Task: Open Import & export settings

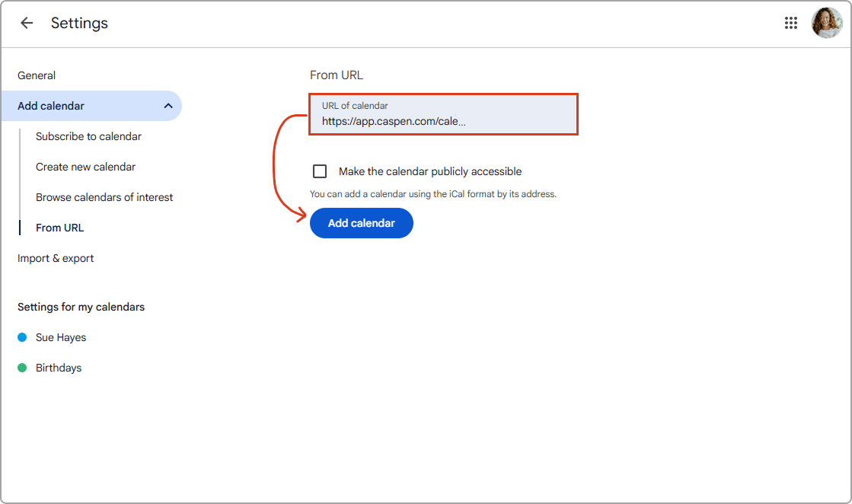Action: (x=56, y=258)
